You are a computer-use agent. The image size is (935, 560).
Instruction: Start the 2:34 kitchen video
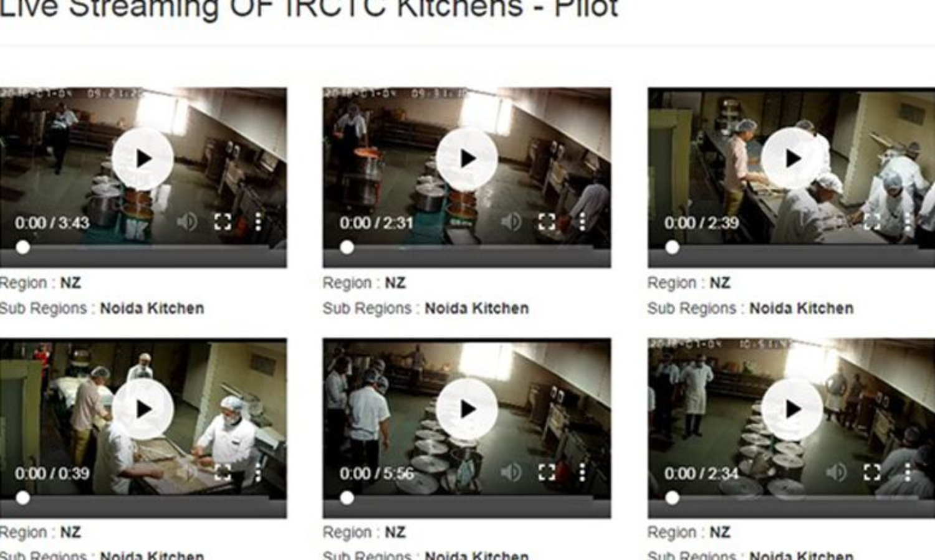pos(792,409)
